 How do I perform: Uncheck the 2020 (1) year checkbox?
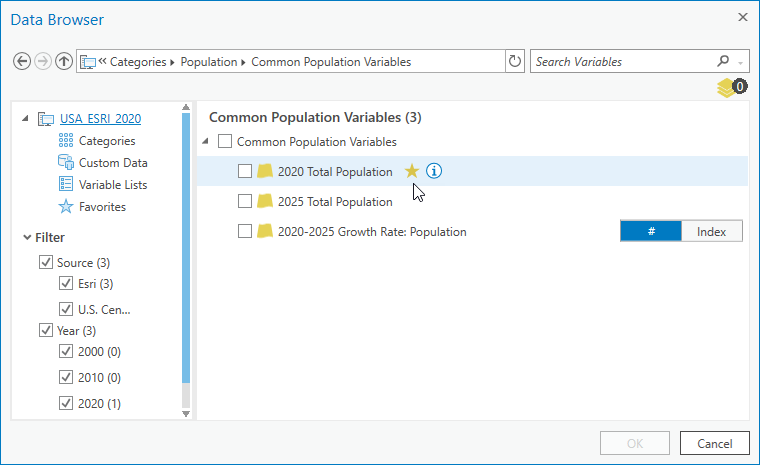[65, 403]
